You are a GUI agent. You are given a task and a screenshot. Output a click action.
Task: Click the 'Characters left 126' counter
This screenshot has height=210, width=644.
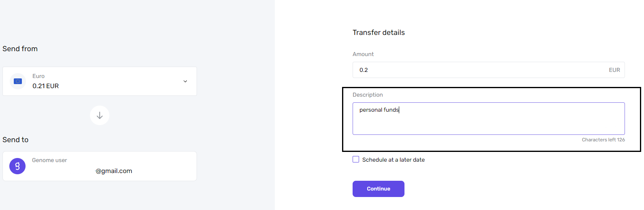tap(603, 140)
